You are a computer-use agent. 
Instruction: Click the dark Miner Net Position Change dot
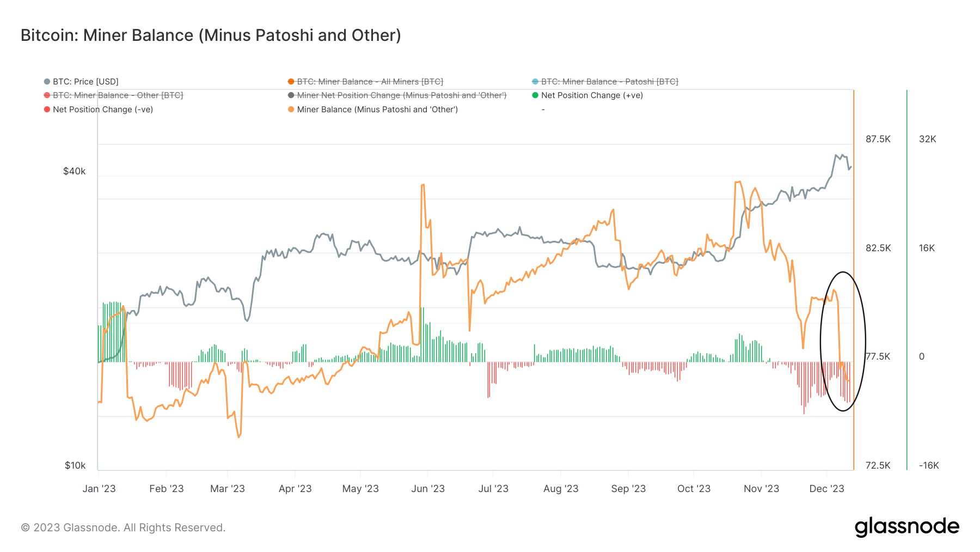point(290,95)
